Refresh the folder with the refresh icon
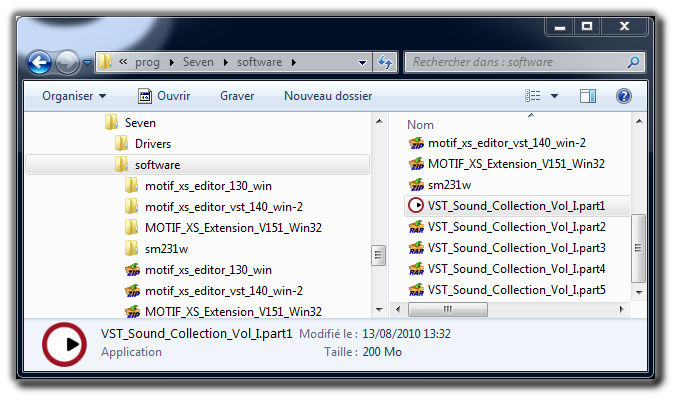 [x=385, y=63]
